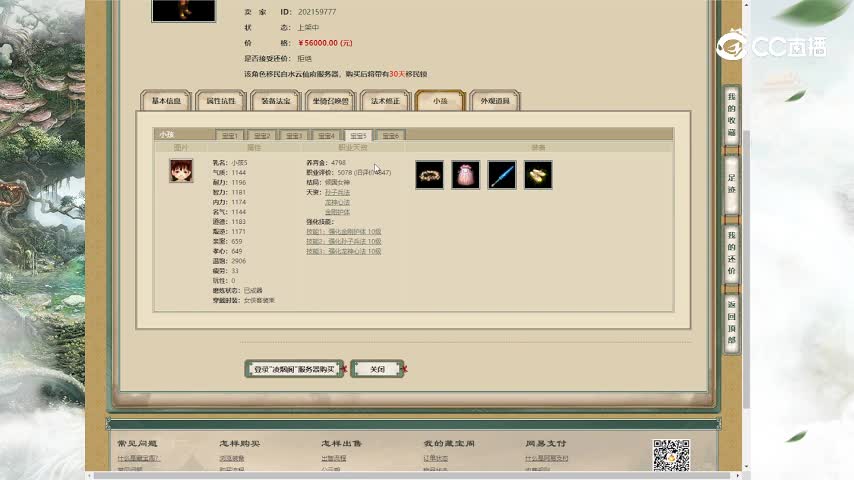Viewport: 854px width, 480px height.
Task: Open the 外观道具 tab
Action: click(495, 101)
